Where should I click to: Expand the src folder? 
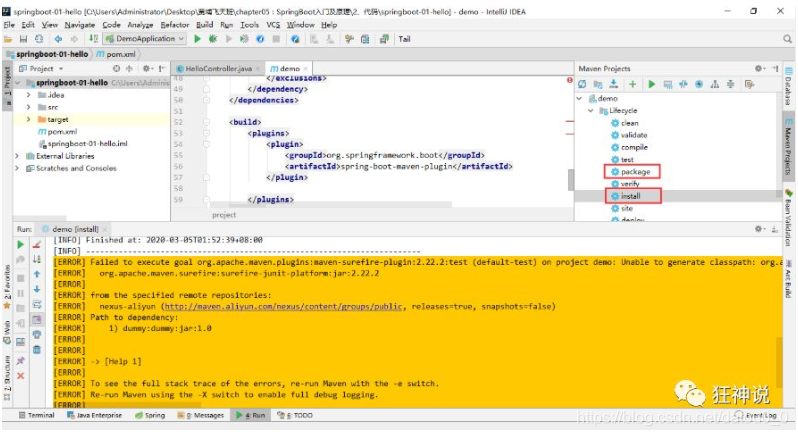(28, 107)
